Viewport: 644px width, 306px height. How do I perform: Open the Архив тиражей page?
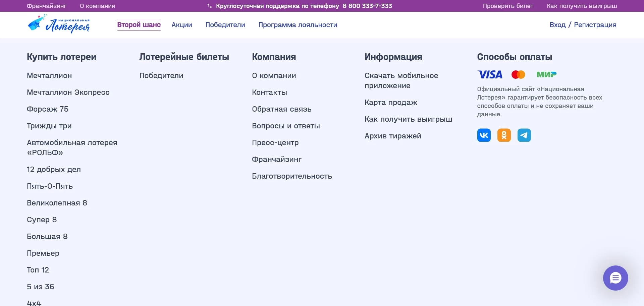[x=393, y=136]
